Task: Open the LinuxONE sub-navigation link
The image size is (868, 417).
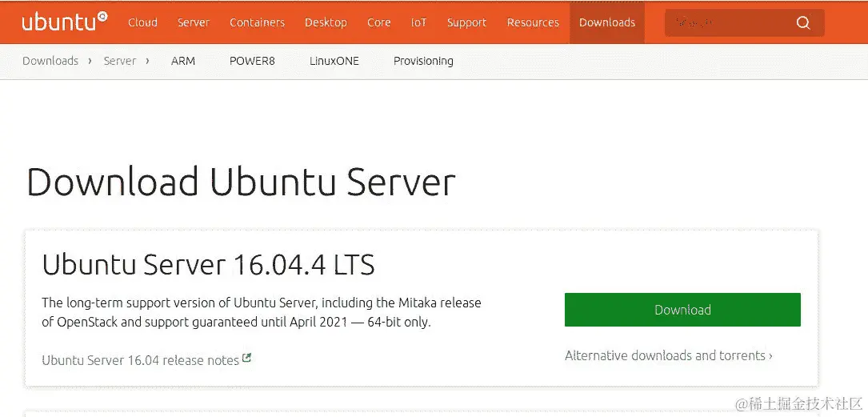Action: pyautogui.click(x=334, y=61)
